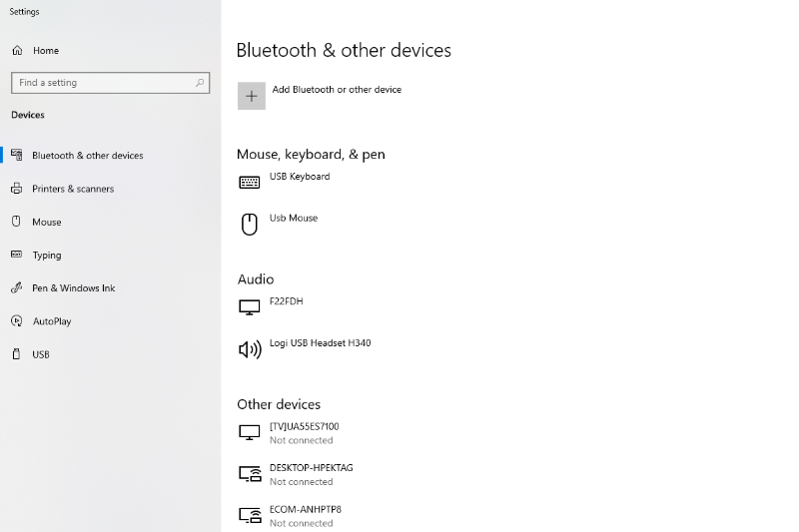Click the Pen & Windows Ink icon

pos(17,287)
